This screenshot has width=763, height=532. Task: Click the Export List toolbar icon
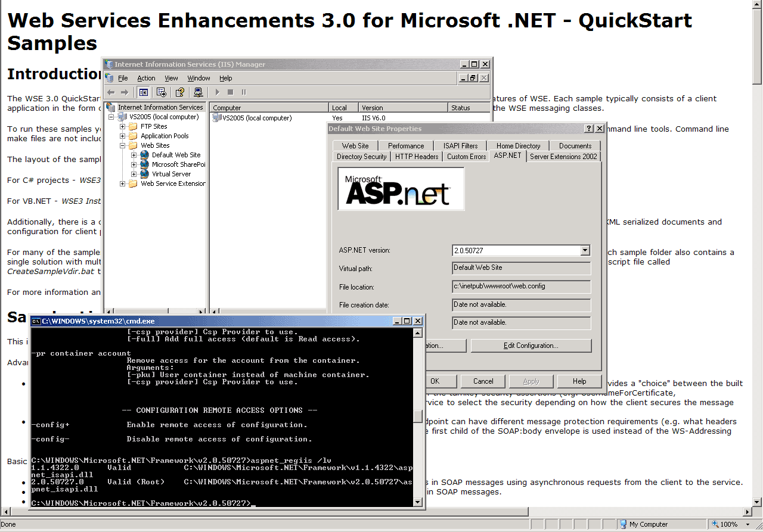point(161,92)
